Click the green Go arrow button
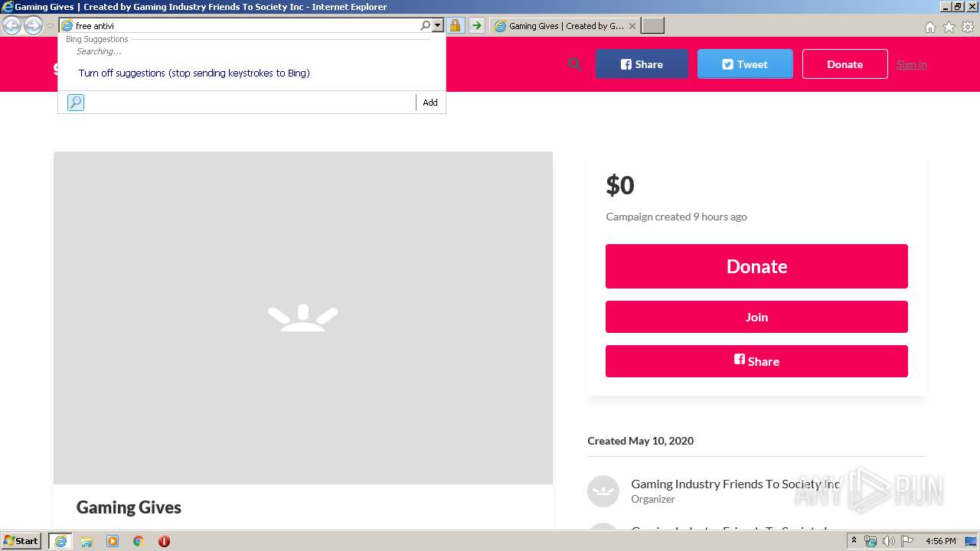Viewport: 980px width, 551px height. pos(476,25)
